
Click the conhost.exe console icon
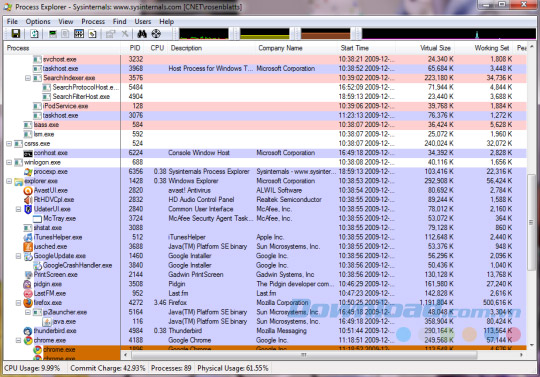pos(28,153)
